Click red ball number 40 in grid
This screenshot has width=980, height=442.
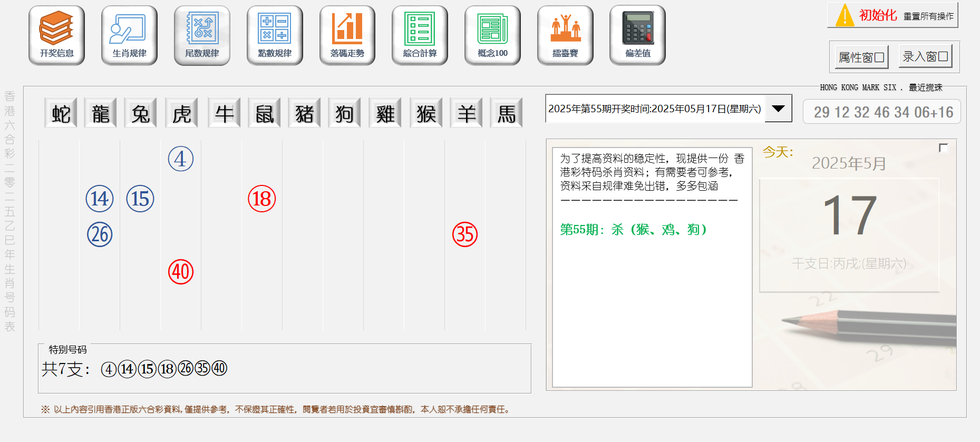click(x=181, y=272)
